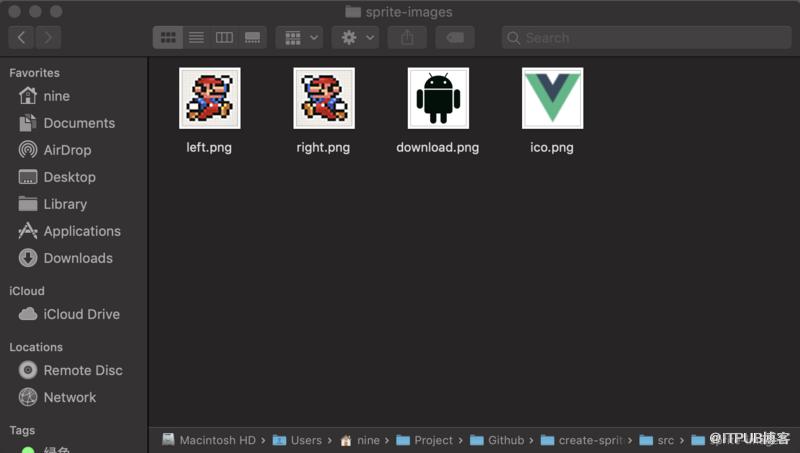Select the download.png Android thumbnail
This screenshot has width=800, height=453.
tap(438, 98)
